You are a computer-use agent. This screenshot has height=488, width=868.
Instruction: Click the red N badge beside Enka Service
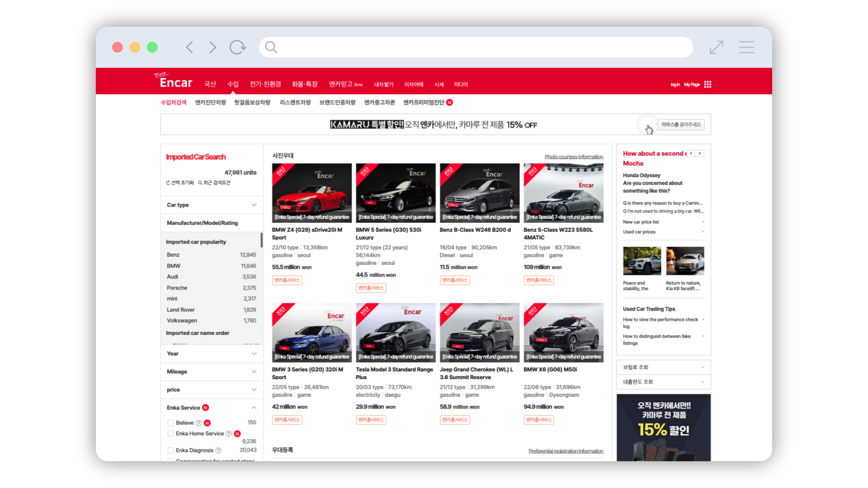(x=206, y=408)
